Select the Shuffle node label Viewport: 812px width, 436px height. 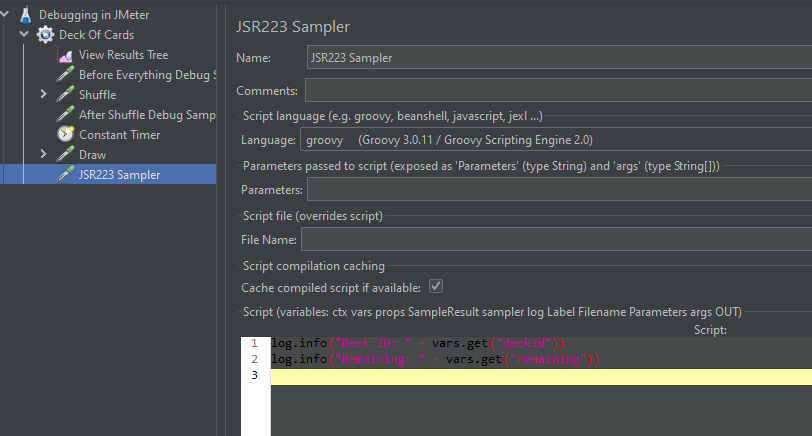coord(97,95)
